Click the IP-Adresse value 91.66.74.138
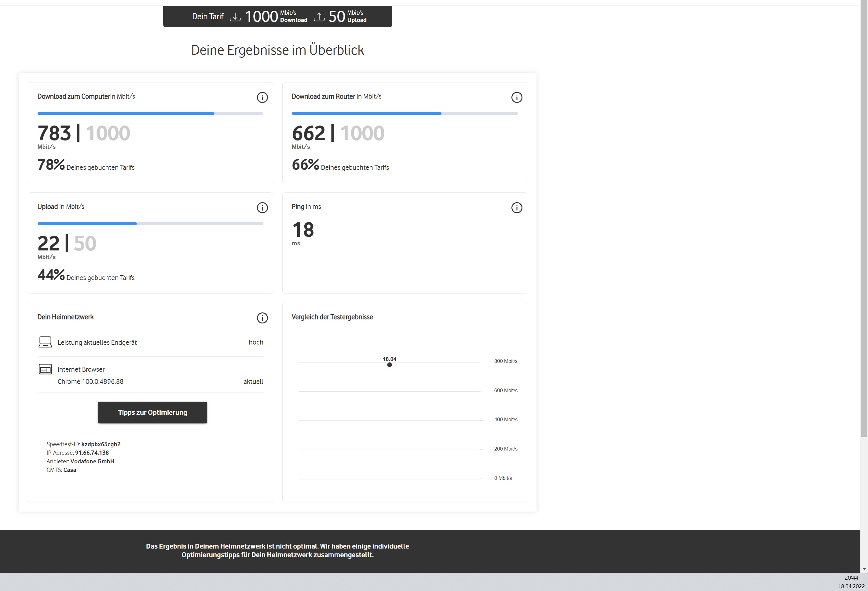868x591 pixels. [92, 453]
